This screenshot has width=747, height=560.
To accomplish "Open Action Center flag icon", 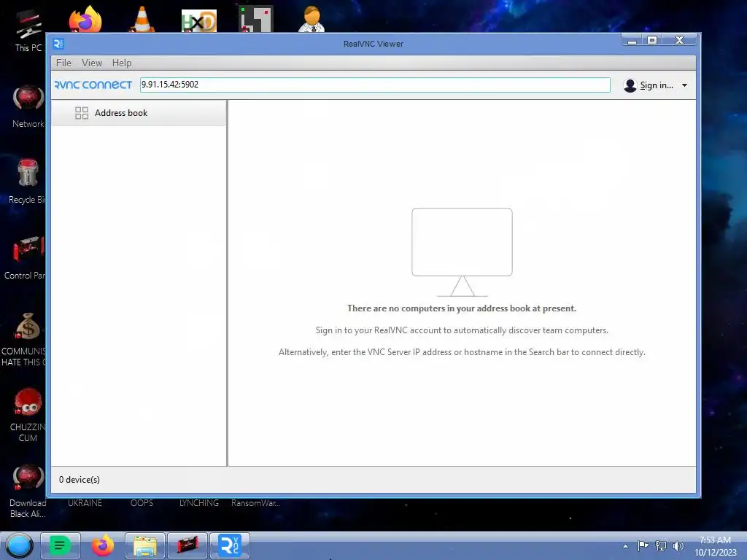I will (x=643, y=545).
